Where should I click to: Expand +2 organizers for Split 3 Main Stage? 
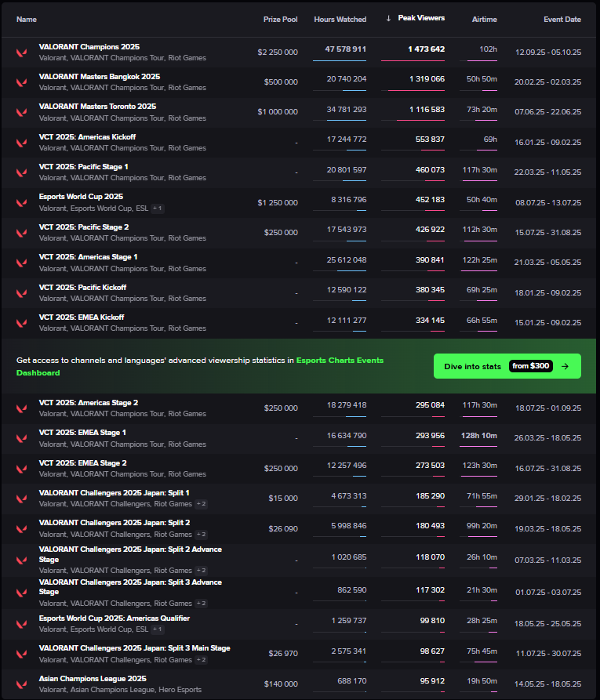pos(201,660)
